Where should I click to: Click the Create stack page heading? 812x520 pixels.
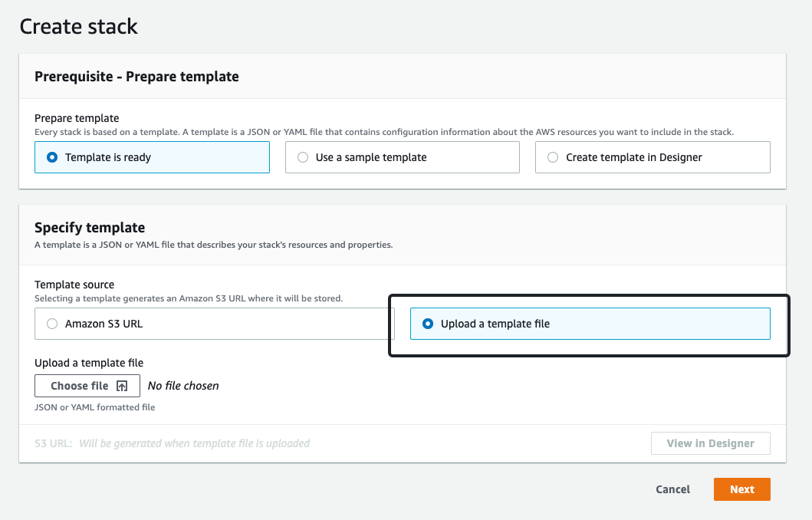pos(79,26)
